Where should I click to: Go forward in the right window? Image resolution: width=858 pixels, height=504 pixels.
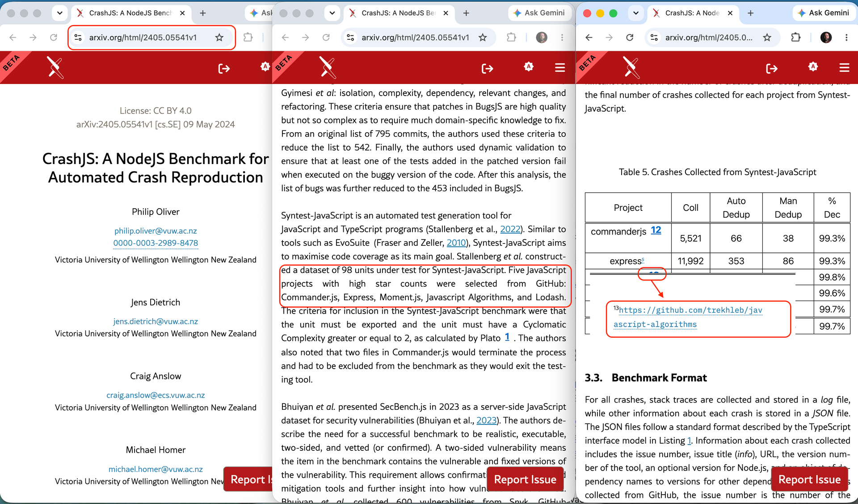(609, 38)
